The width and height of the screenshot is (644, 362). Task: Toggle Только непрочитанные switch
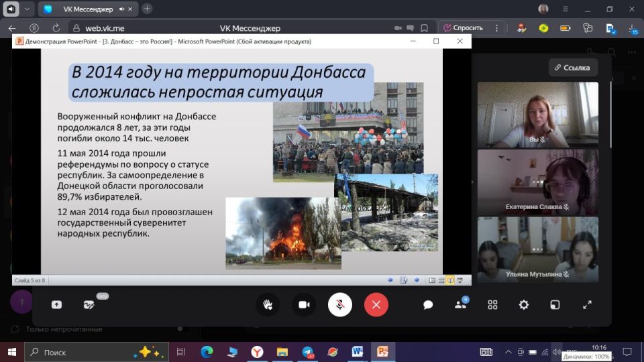pos(180,329)
